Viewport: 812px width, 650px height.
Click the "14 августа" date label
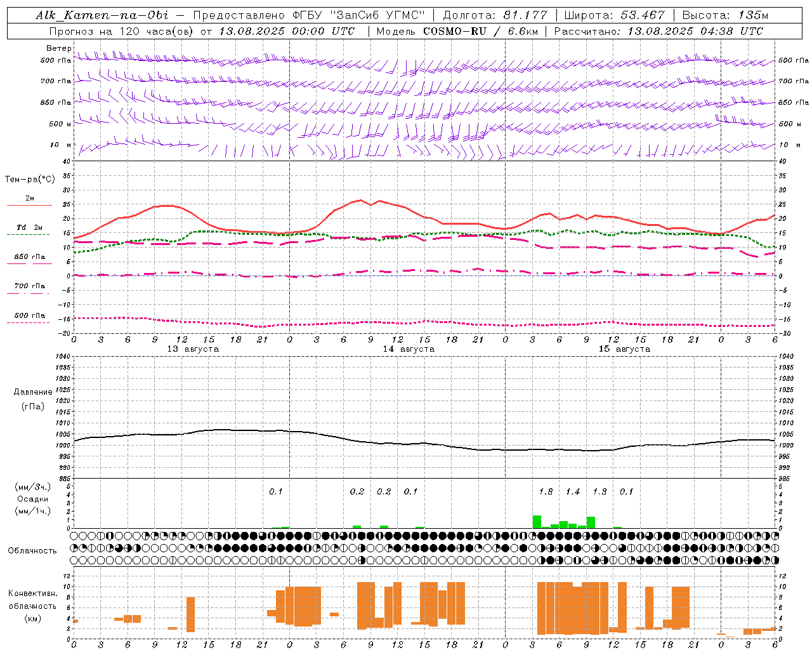(409, 349)
